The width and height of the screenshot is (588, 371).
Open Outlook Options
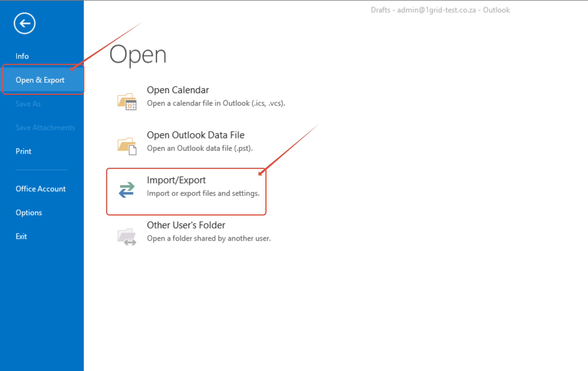(x=29, y=213)
